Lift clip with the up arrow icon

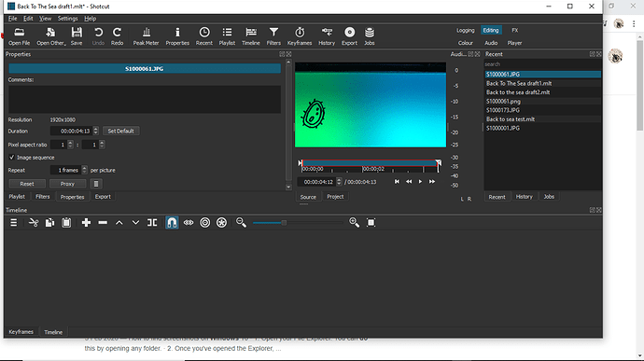pos(119,223)
